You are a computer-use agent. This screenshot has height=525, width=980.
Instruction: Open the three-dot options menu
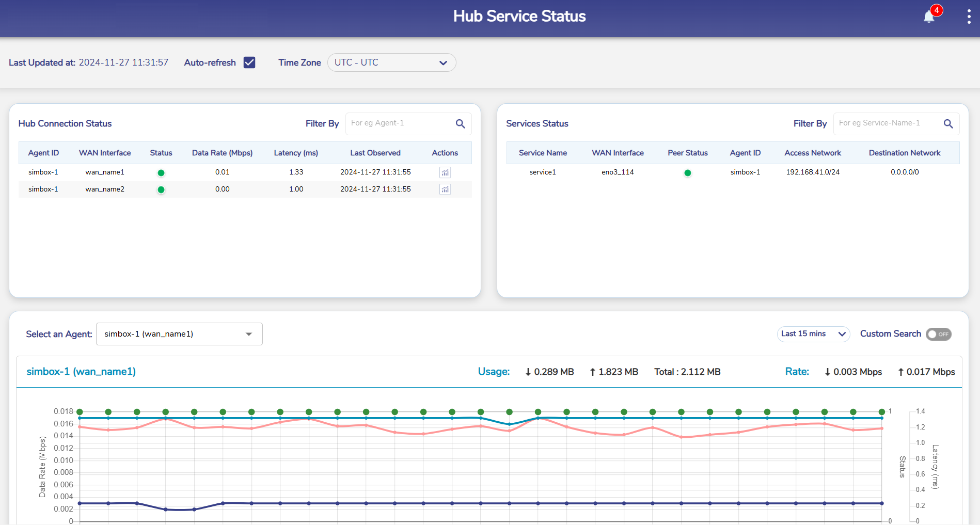[x=969, y=17]
